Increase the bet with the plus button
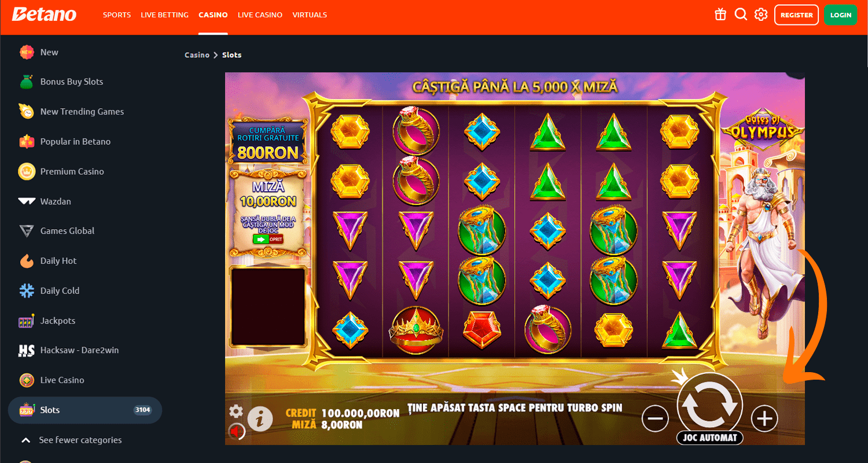Image resolution: width=868 pixels, height=463 pixels. point(764,418)
